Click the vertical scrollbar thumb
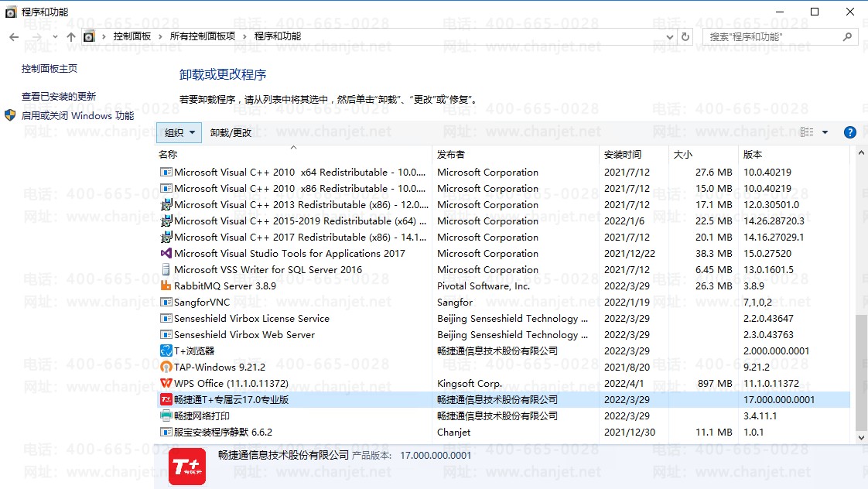 pos(861,372)
